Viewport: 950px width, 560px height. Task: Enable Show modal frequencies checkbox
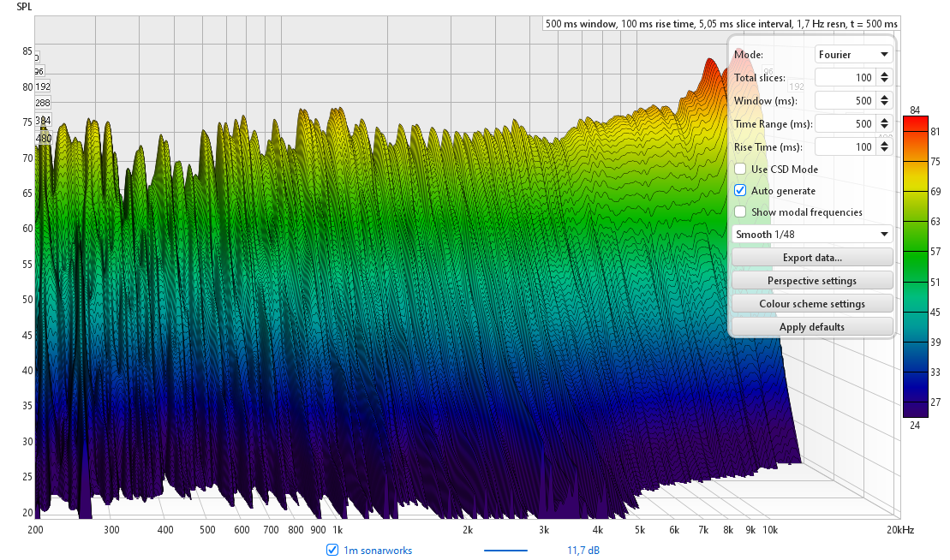[x=740, y=211]
